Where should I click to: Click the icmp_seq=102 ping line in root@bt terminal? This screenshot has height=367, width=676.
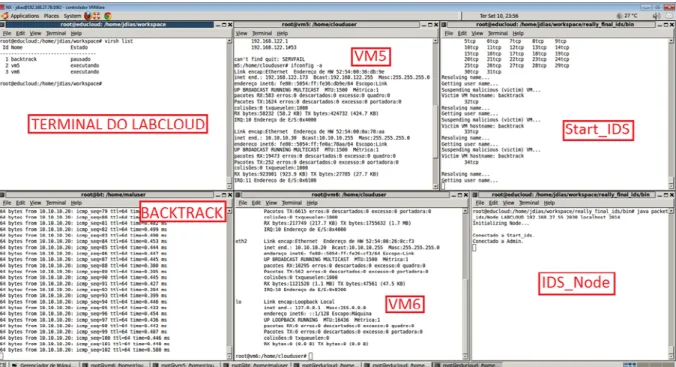coord(85,350)
